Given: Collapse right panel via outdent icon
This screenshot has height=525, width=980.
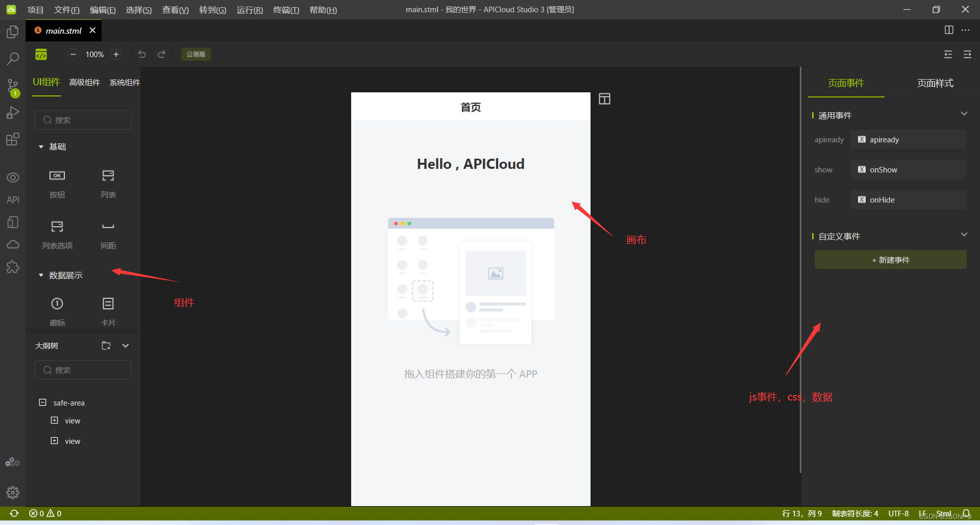Looking at the screenshot, I should (967, 55).
